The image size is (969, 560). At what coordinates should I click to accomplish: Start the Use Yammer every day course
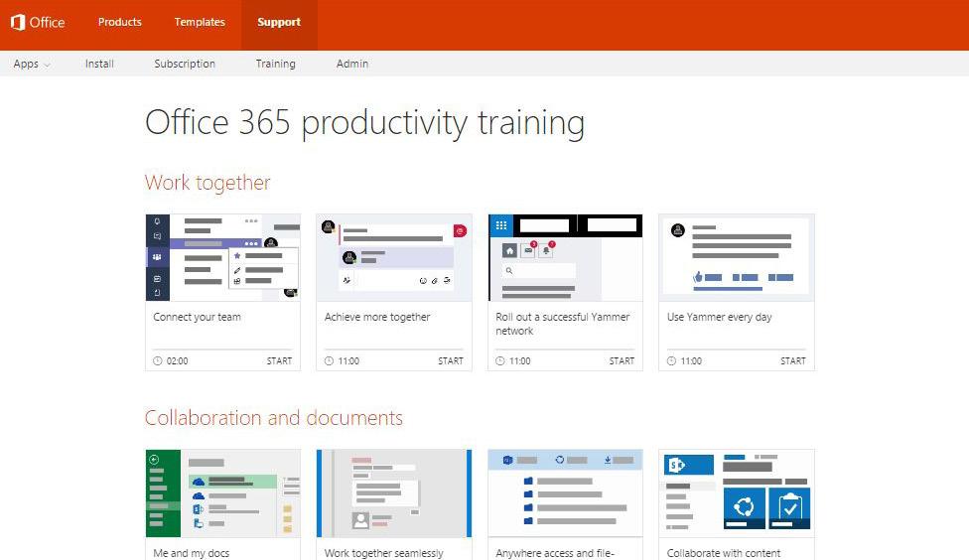(x=793, y=361)
